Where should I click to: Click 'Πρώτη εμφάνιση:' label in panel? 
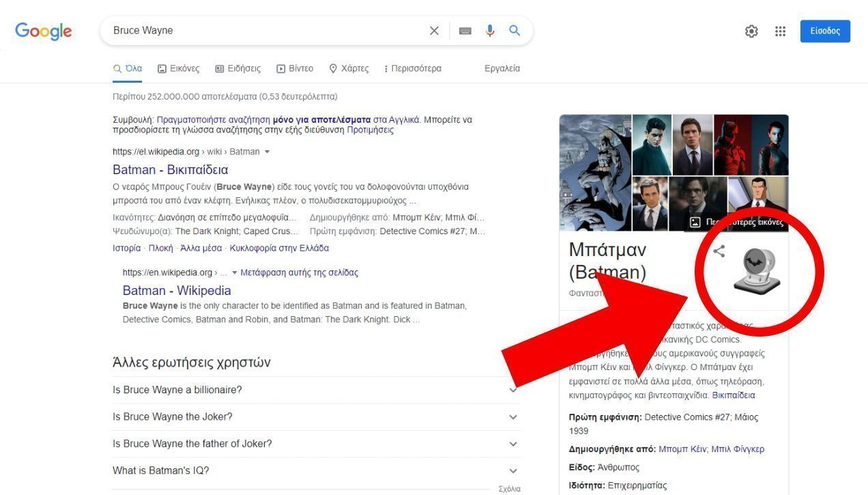(x=605, y=417)
